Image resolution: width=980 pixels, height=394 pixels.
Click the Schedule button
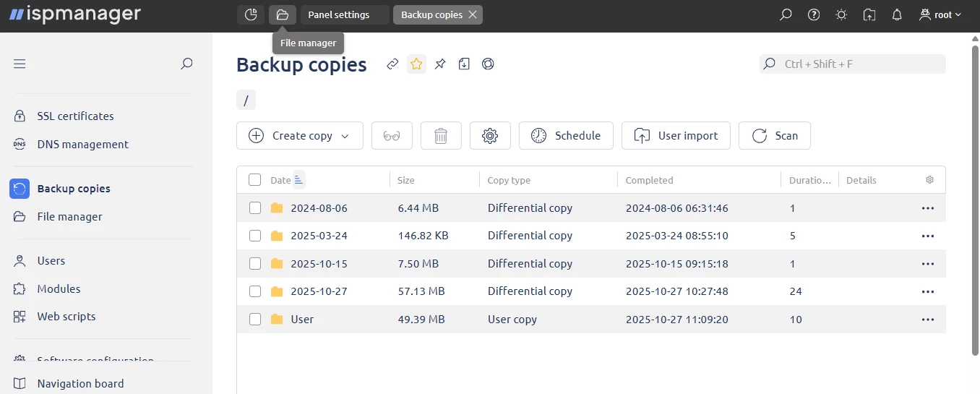pos(566,135)
